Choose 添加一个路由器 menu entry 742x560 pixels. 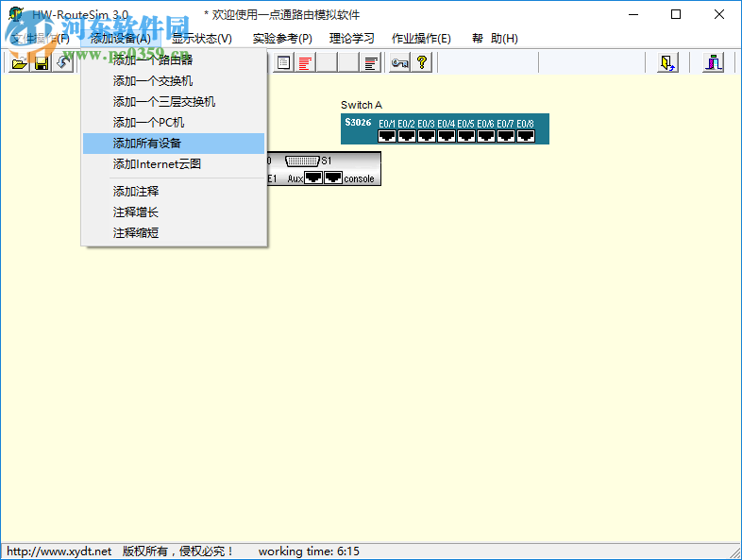click(174, 59)
